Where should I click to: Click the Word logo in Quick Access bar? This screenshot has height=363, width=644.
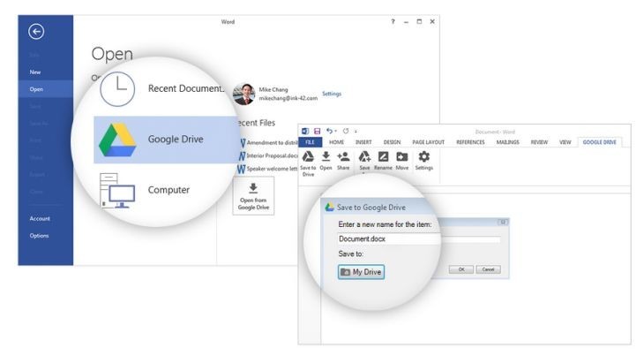(305, 131)
